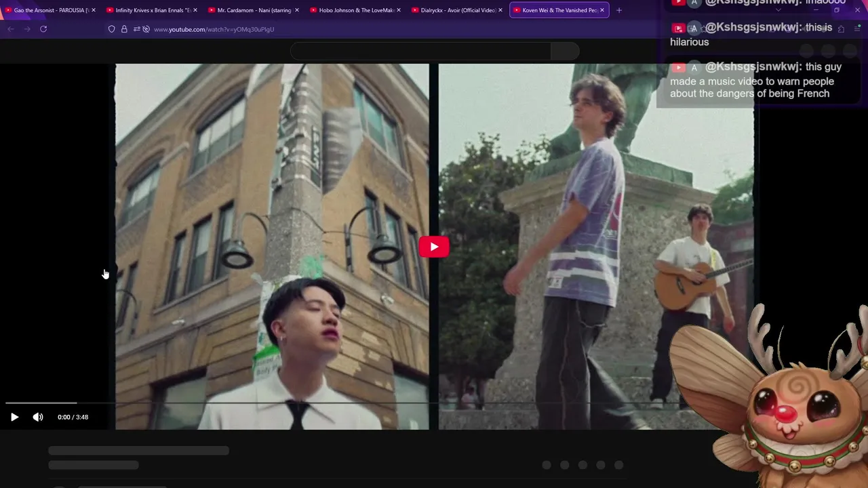Close the Gao the Arsonist - PAROUSIA tab
The height and width of the screenshot is (488, 868).
click(x=93, y=10)
